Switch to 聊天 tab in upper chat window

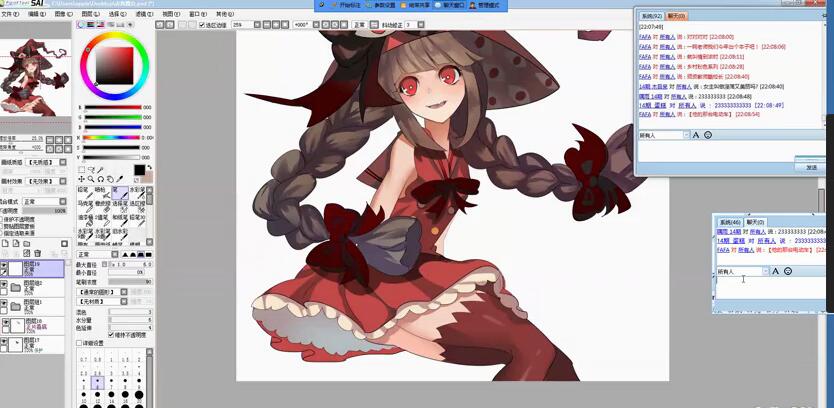click(676, 16)
